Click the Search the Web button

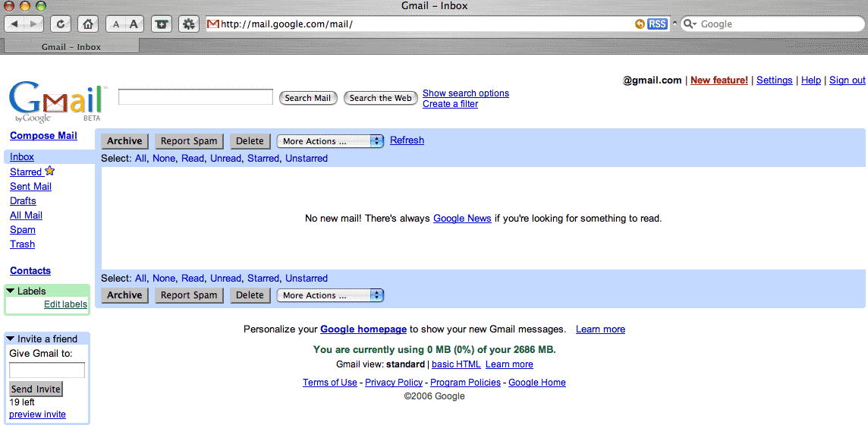[380, 98]
